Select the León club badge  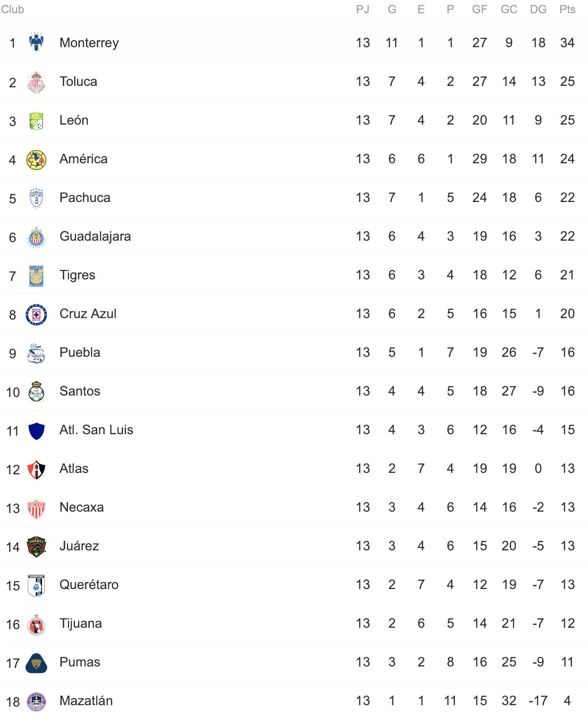(x=36, y=121)
